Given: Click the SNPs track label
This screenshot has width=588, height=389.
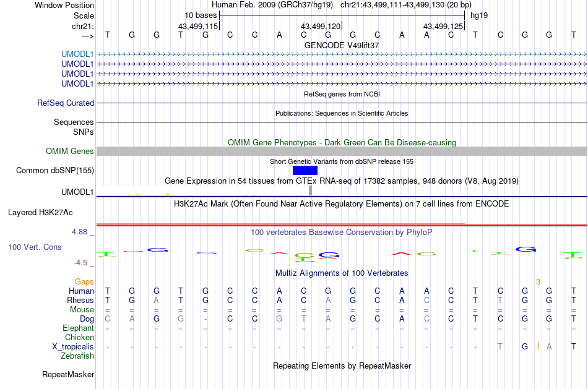Looking at the screenshot, I should coord(84,132).
